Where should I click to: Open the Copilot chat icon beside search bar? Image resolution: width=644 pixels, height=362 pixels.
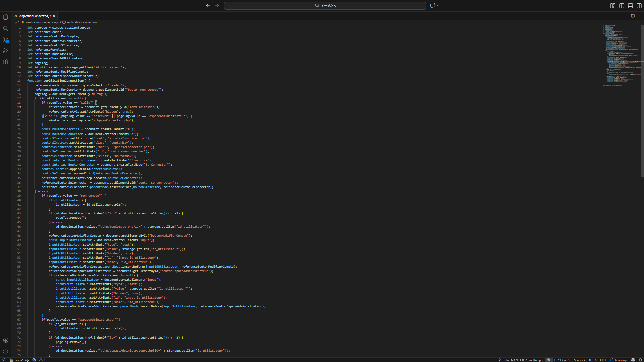433,6
